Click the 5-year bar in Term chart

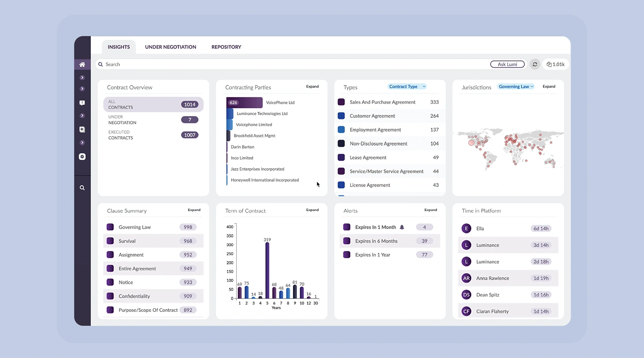pos(267,270)
